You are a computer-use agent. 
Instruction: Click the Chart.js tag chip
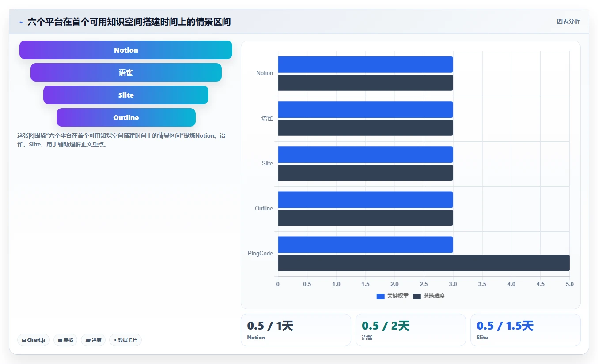click(34, 340)
